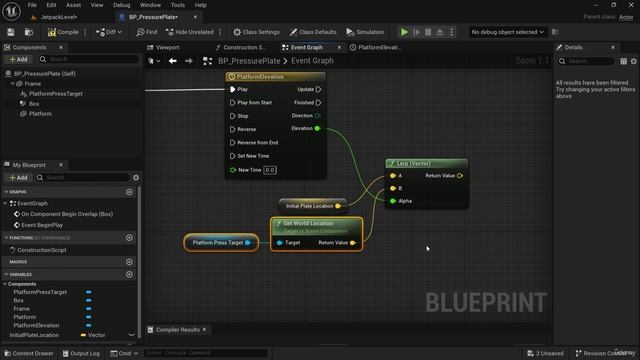Click InitialPlateLocation Vector type pill
This screenshot has width=640, height=360.
point(93,335)
